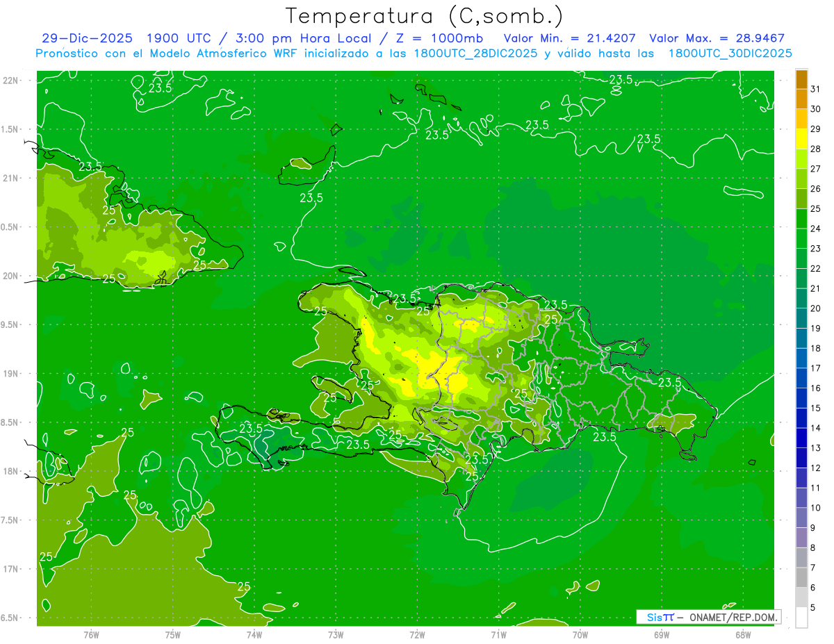The height and width of the screenshot is (644, 834).
Task: Click the legend value 31
Action: click(x=816, y=89)
